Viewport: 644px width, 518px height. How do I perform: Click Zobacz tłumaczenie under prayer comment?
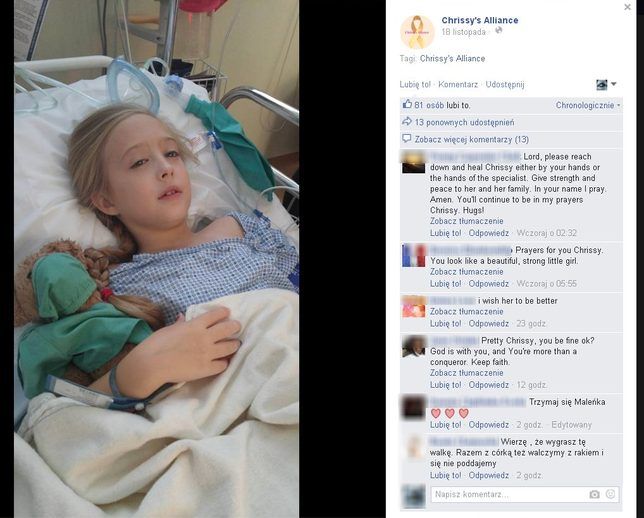tap(467, 221)
